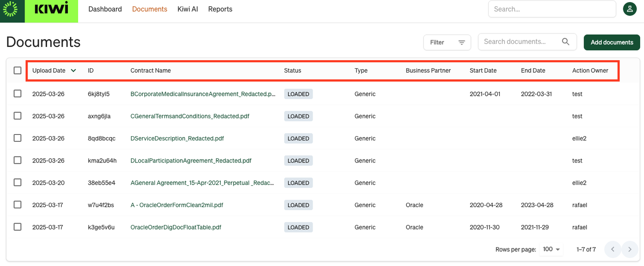Image resolution: width=644 pixels, height=266 pixels.
Task: Click Action Owner column header
Action: [590, 70]
